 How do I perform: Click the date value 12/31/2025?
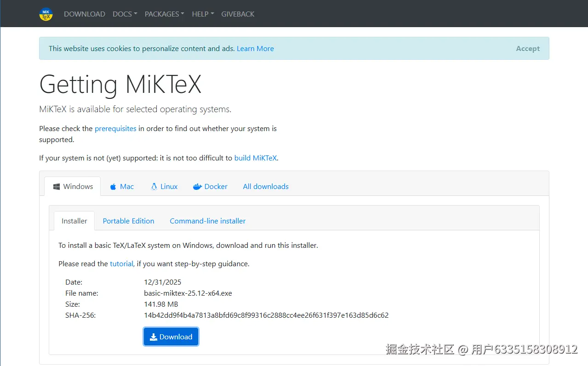coord(163,282)
